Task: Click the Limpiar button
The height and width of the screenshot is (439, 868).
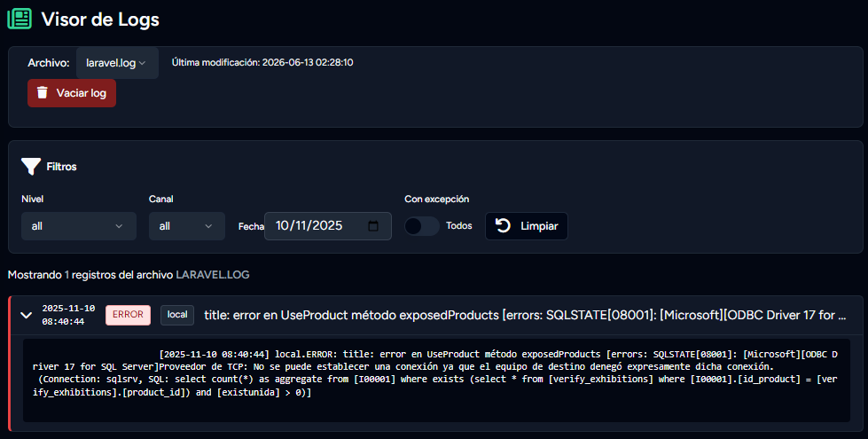Action: coord(527,226)
